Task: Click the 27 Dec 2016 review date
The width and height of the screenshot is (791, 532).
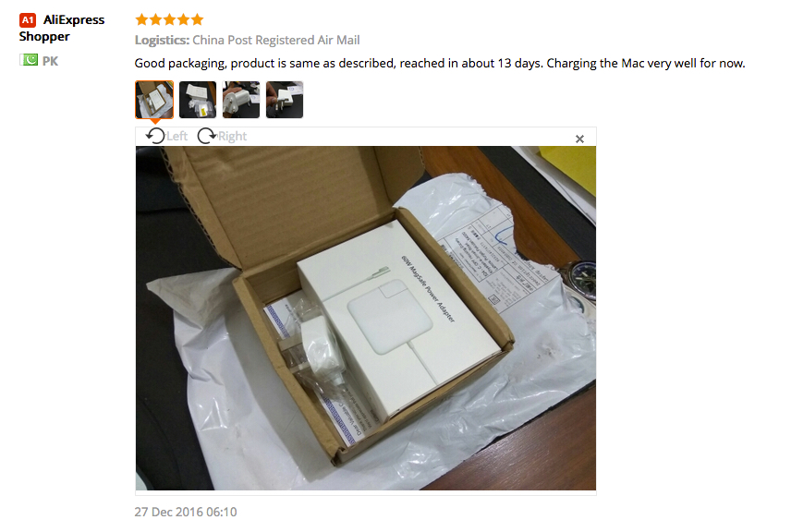Action: pos(185,512)
